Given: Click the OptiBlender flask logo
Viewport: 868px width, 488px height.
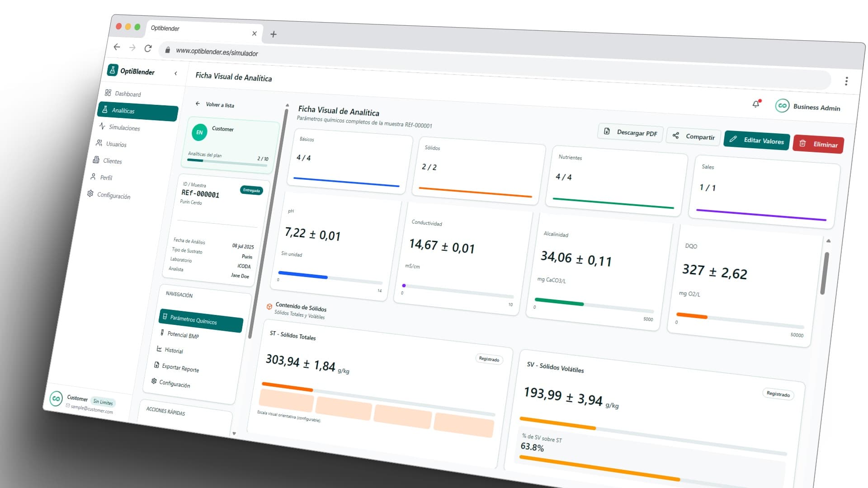Looking at the screenshot, I should [x=112, y=70].
